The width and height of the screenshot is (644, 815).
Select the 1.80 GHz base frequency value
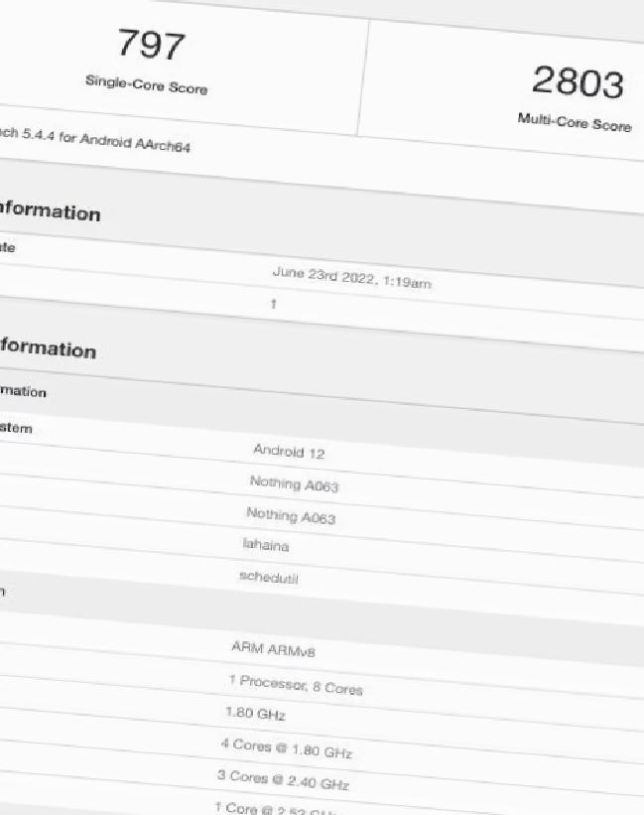pos(256,713)
